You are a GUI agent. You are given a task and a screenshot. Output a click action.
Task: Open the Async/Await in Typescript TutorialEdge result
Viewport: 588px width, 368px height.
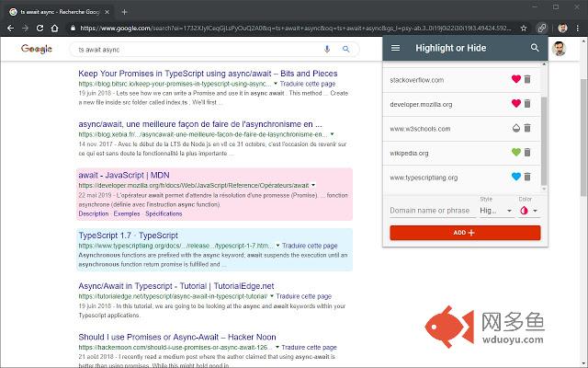click(x=175, y=286)
